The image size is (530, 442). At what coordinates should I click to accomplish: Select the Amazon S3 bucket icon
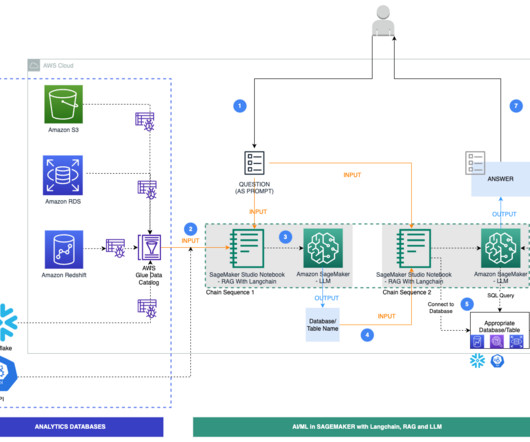[x=64, y=104]
